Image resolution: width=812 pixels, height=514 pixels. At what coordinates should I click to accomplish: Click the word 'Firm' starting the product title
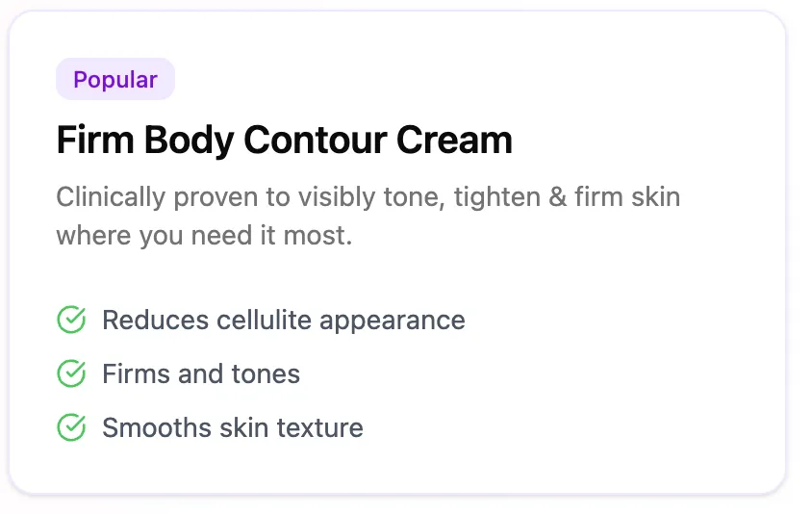pos(95,140)
